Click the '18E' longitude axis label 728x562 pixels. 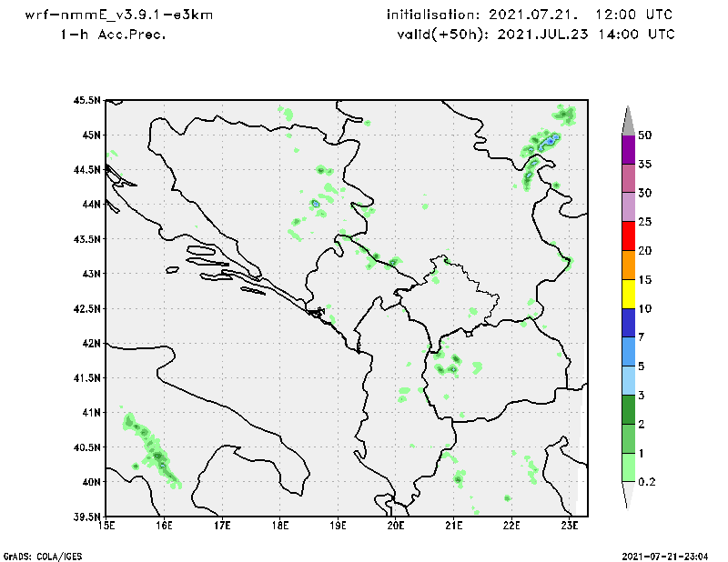pos(280,526)
